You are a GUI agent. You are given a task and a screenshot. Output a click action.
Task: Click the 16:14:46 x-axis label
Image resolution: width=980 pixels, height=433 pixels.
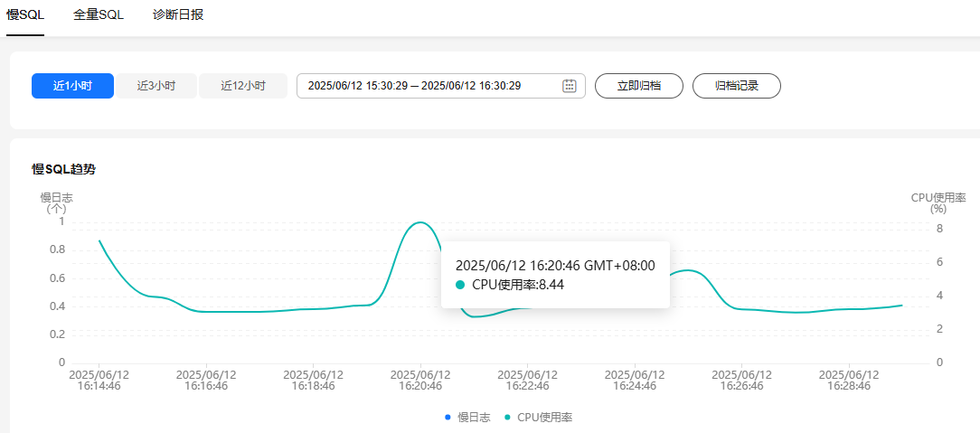pyautogui.click(x=99, y=381)
